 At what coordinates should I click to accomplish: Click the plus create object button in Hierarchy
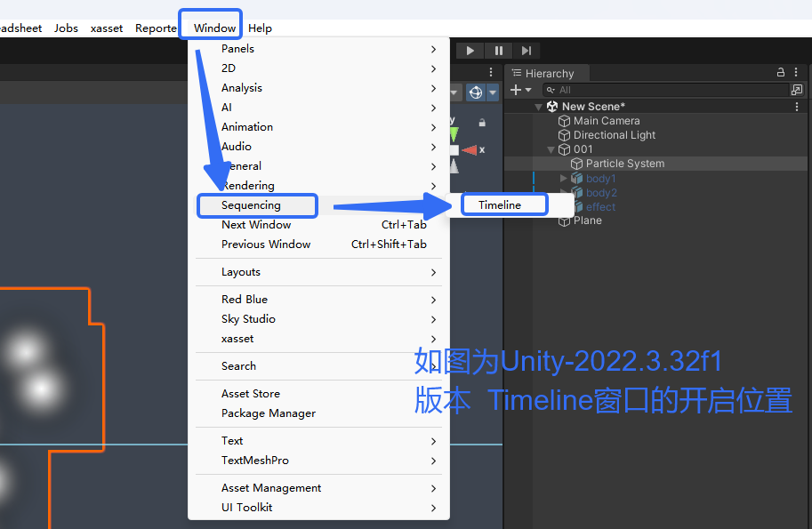515,90
